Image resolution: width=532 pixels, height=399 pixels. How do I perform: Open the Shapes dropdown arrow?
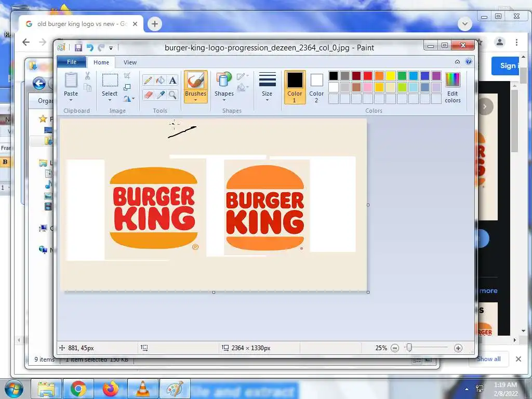click(x=224, y=100)
